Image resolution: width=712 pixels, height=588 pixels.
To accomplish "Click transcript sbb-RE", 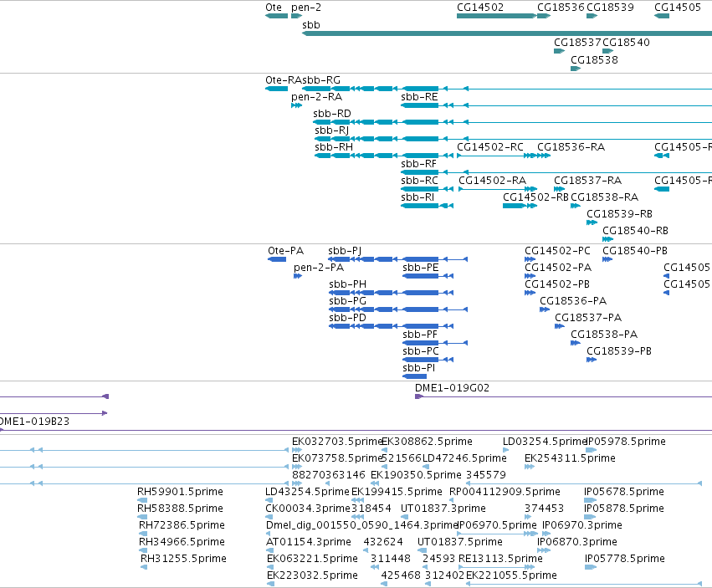I will point(556,105).
